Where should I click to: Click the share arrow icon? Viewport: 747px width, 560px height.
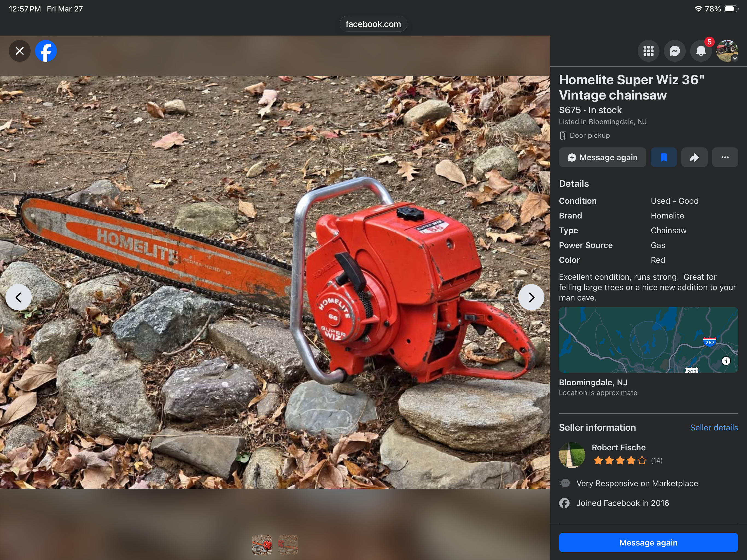click(x=694, y=157)
